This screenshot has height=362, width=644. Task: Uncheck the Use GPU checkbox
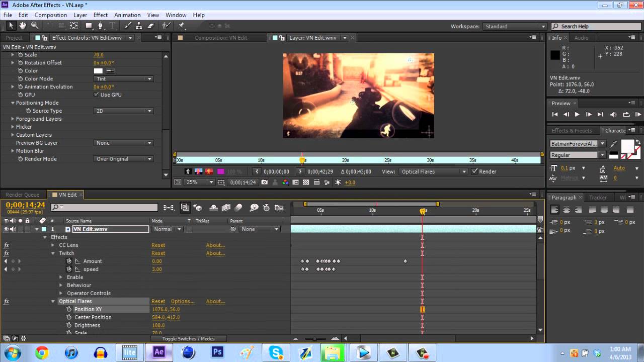click(96, 95)
